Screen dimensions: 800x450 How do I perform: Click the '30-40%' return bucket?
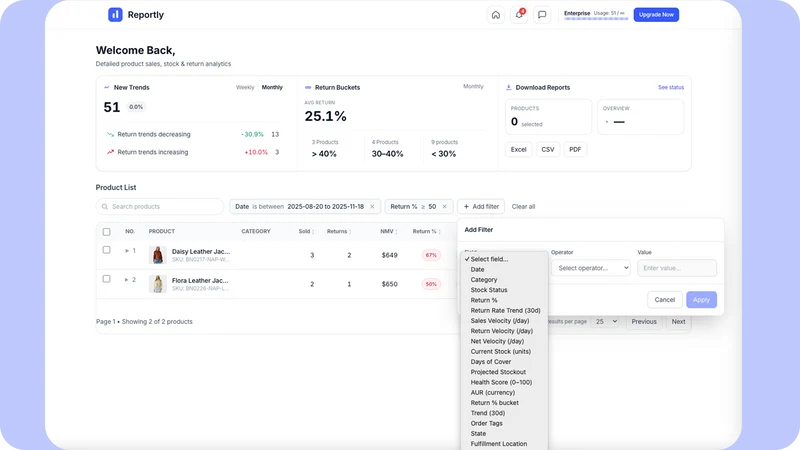(387, 154)
